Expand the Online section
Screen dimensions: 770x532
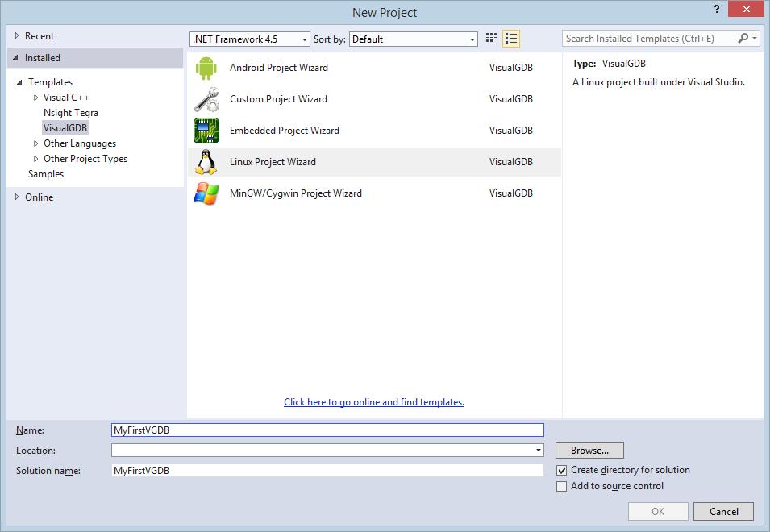(x=17, y=197)
